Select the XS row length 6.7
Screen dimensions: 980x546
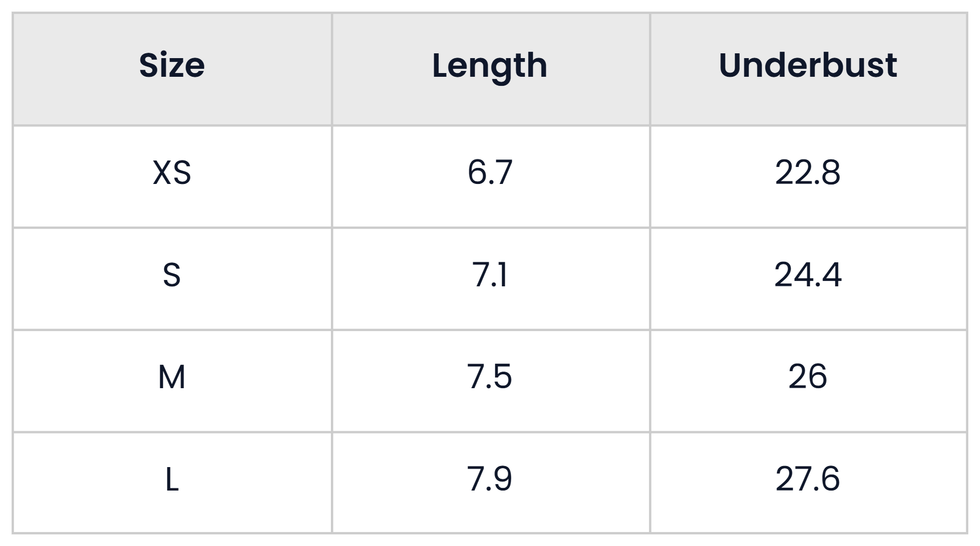point(490,173)
